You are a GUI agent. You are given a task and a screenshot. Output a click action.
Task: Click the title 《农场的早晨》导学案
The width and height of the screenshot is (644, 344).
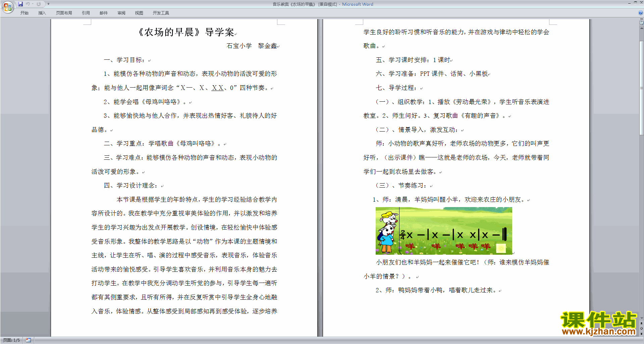pos(186,32)
